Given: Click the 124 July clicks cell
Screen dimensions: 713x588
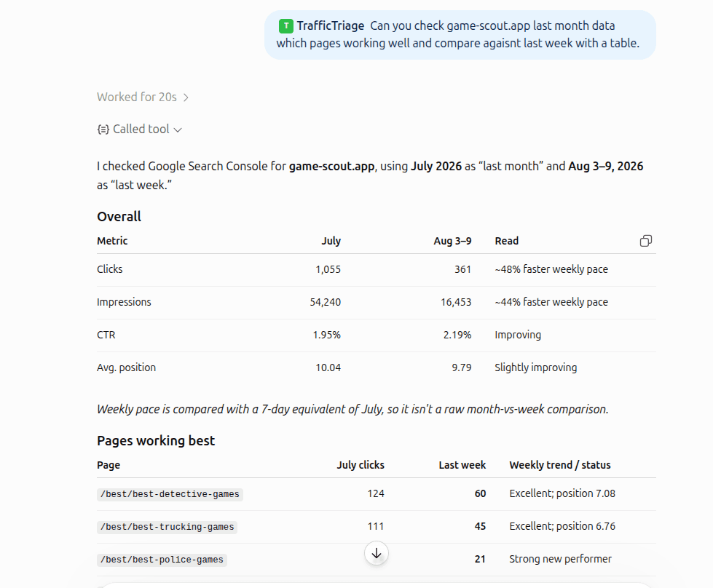Looking at the screenshot, I should click(376, 493).
